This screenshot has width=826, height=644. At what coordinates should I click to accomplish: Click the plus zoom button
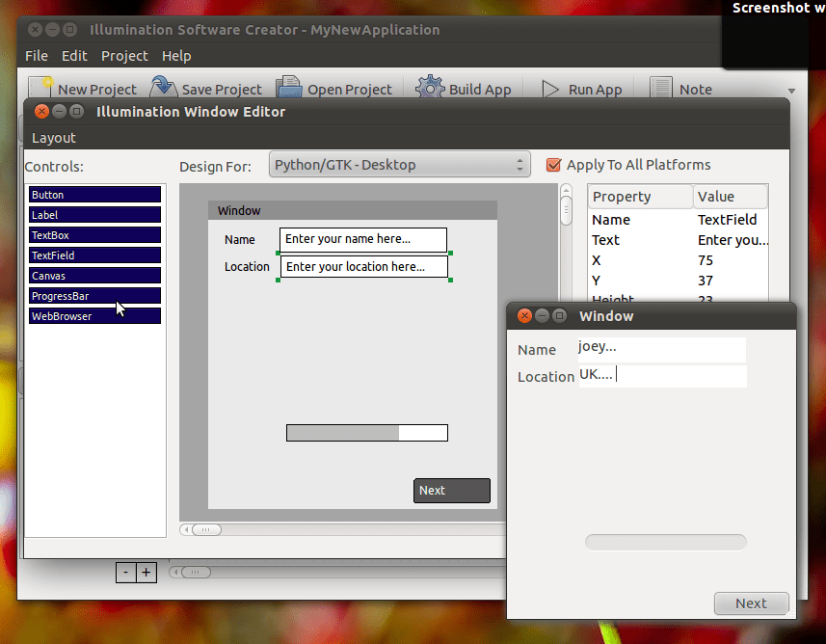(147, 573)
